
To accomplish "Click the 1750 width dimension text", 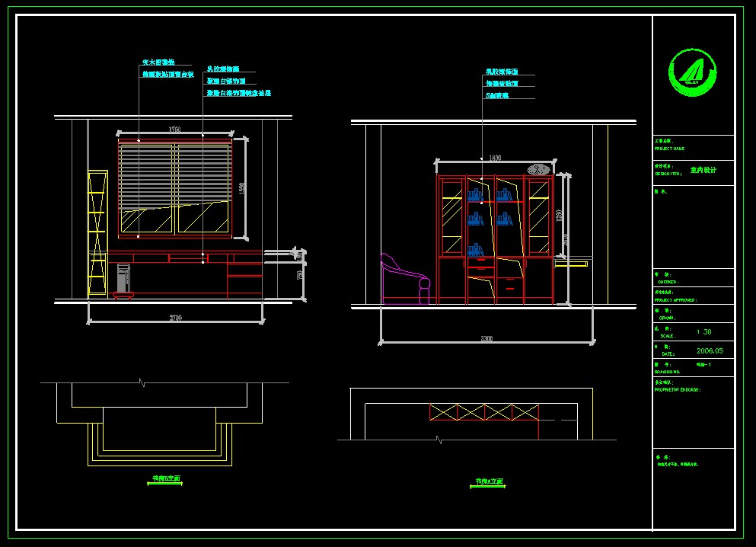I will tap(174, 130).
